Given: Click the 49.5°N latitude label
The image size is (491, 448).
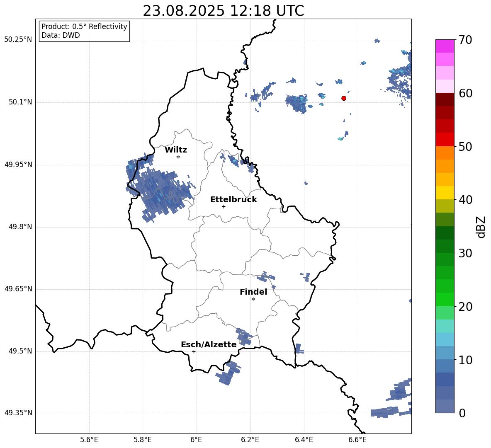Looking at the screenshot, I should (20, 351).
